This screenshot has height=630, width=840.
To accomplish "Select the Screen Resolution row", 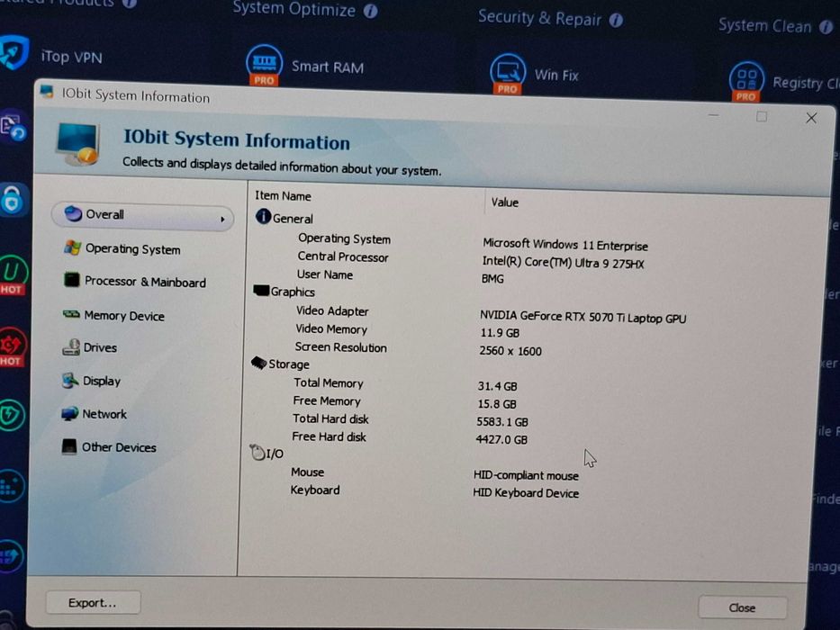I will (418, 349).
